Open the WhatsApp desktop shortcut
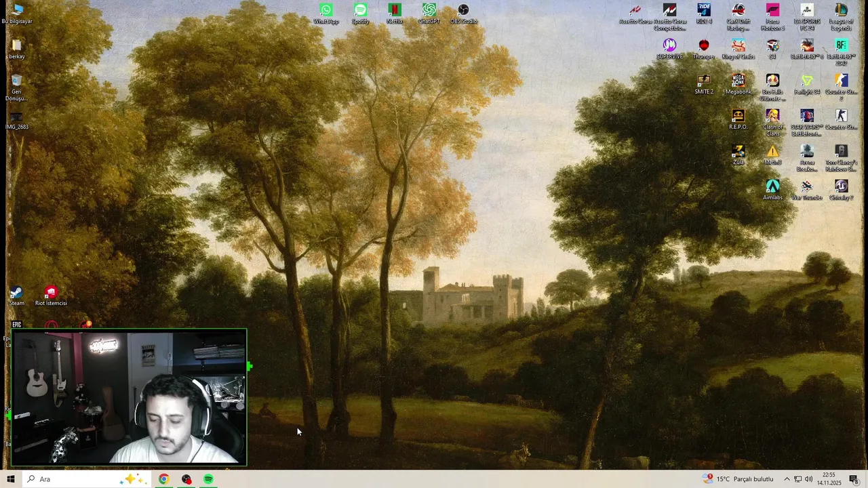Image resolution: width=868 pixels, height=488 pixels. (326, 14)
